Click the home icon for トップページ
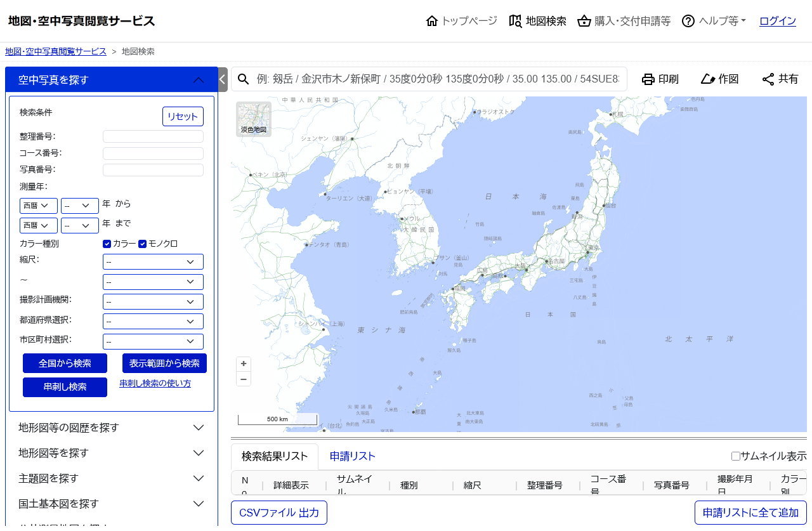 coord(432,21)
